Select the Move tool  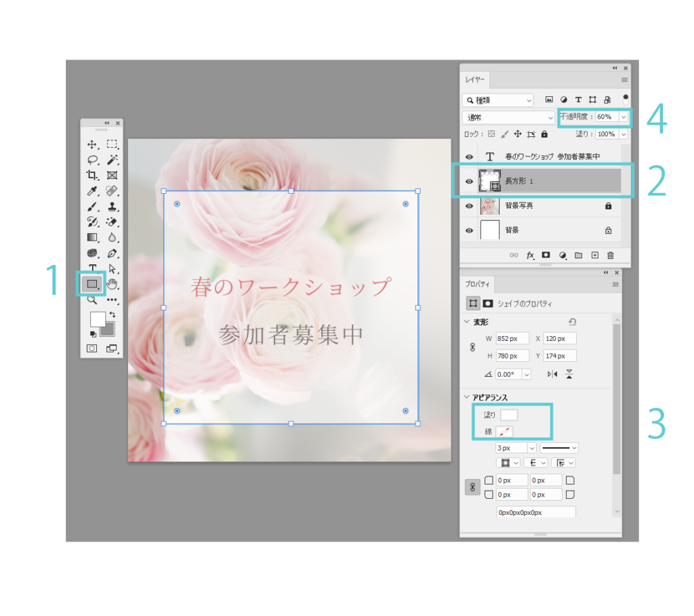pos(91,144)
